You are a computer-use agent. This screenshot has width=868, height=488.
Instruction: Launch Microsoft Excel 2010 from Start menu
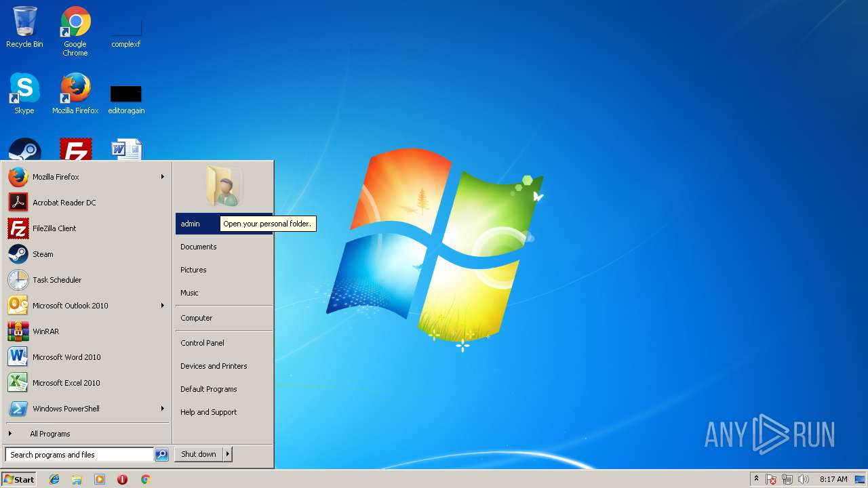[86, 383]
